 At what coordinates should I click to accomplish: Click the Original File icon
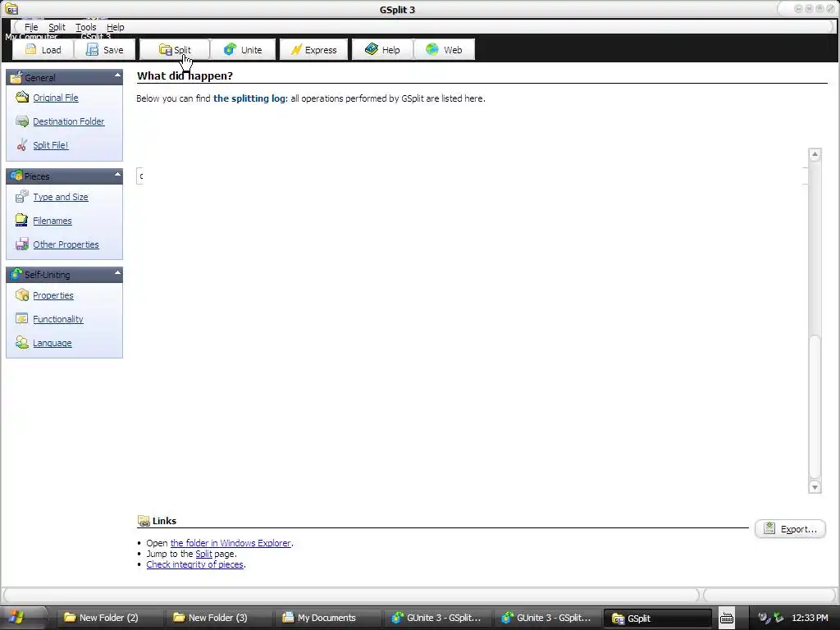pyautogui.click(x=22, y=97)
